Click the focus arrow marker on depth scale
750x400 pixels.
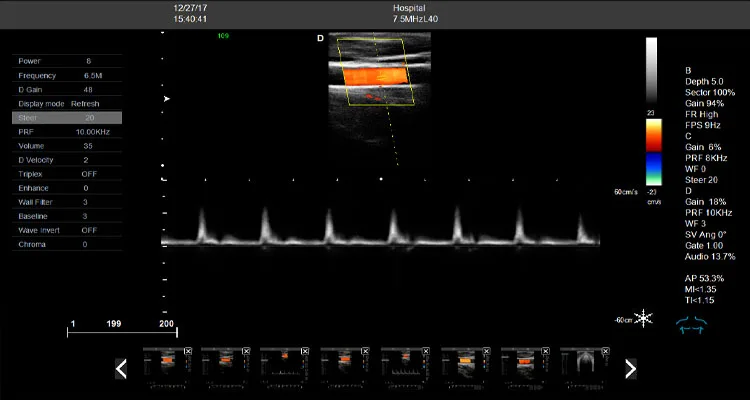167,99
